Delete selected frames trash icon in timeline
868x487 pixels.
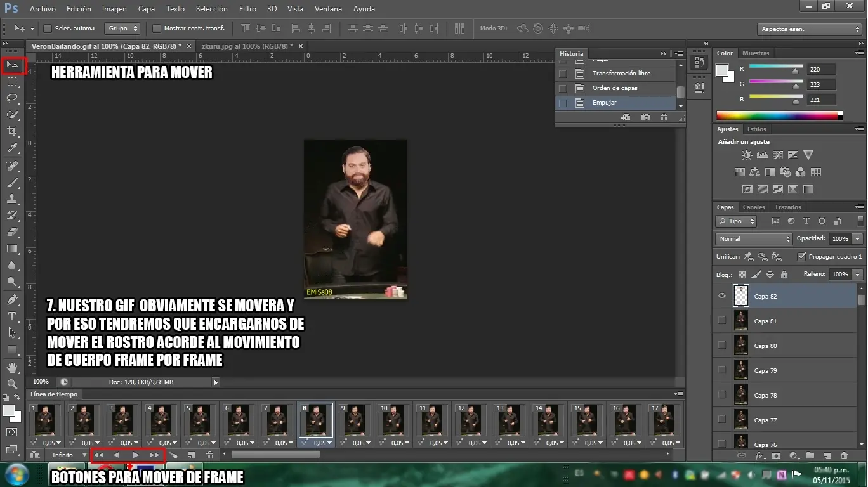209,455
